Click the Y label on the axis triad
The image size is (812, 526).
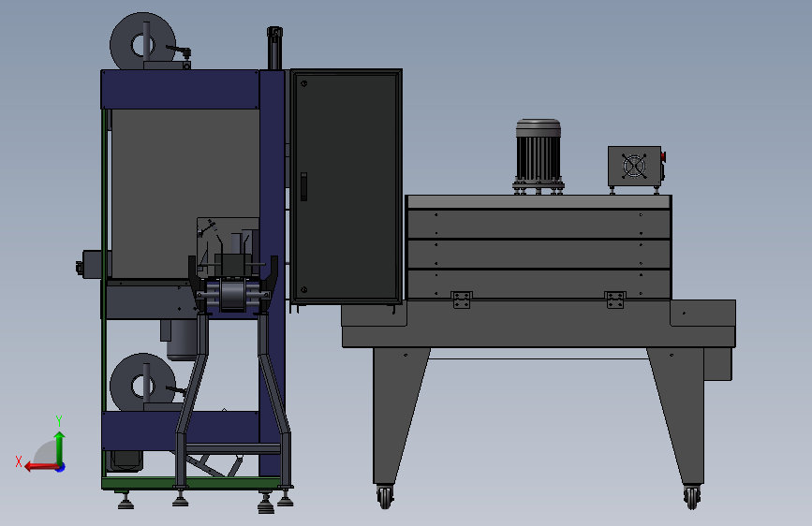(x=59, y=420)
